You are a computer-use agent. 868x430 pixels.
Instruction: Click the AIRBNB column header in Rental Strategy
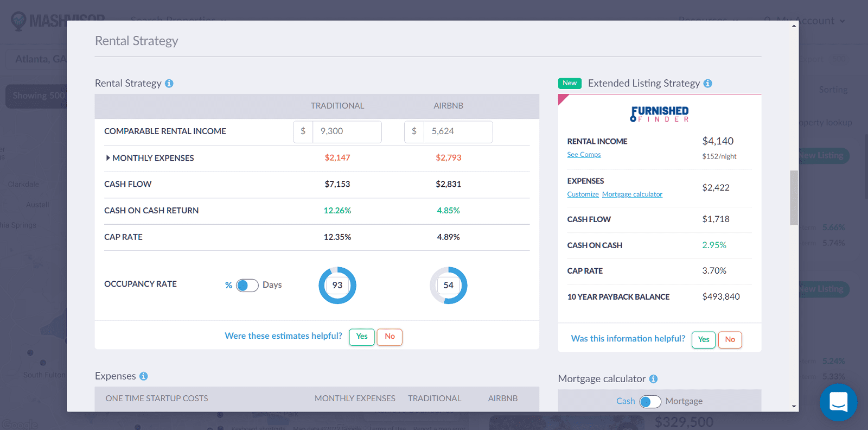[449, 106]
